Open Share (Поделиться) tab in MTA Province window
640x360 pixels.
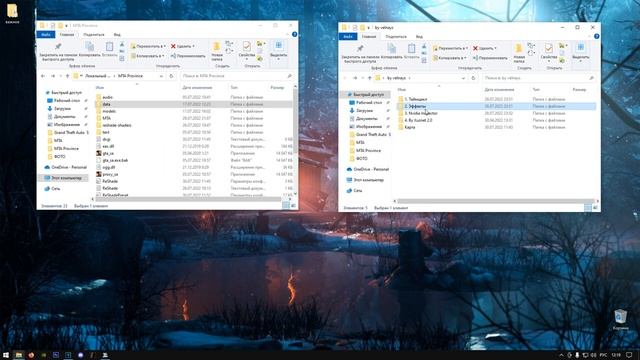coord(93,35)
